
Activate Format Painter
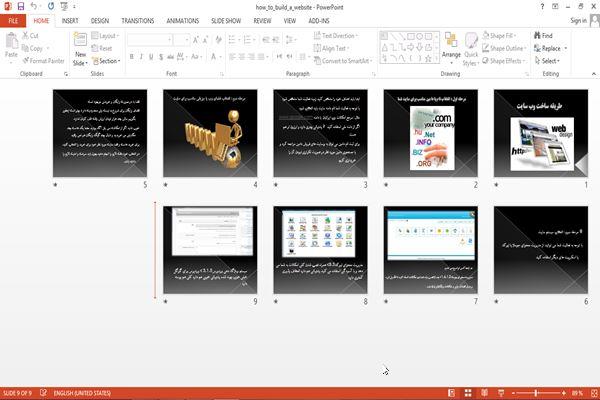point(44,60)
